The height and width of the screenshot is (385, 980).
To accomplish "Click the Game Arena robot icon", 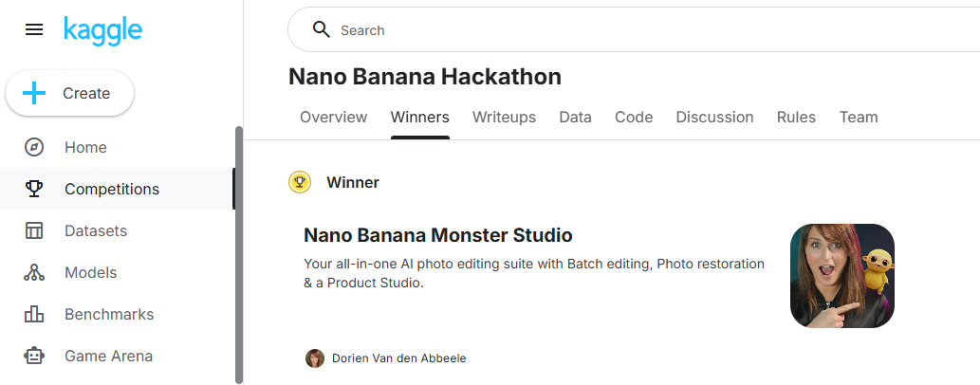I will click(x=34, y=357).
